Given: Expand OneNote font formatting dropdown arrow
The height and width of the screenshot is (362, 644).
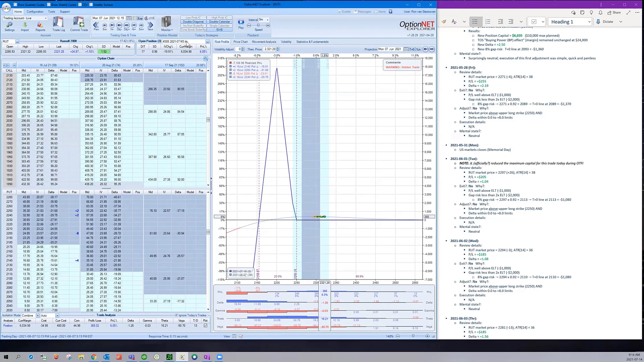Looking at the screenshot, I should pyautogui.click(x=464, y=22).
